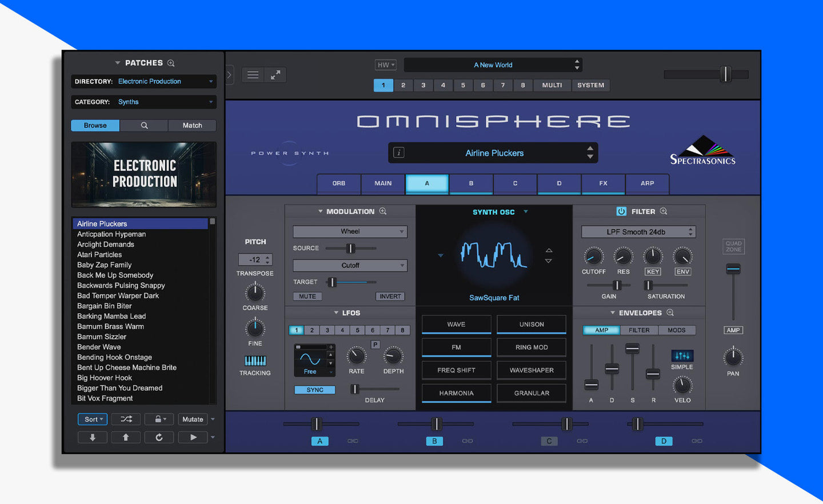This screenshot has height=504, width=823.
Task: Click the hamburger menu icon in the top bar
Action: pyautogui.click(x=253, y=75)
